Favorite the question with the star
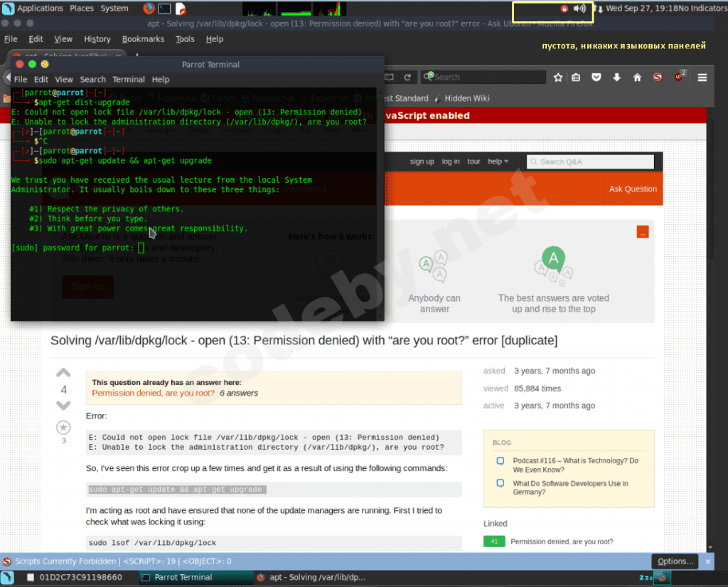728x587 pixels. pos(63,427)
